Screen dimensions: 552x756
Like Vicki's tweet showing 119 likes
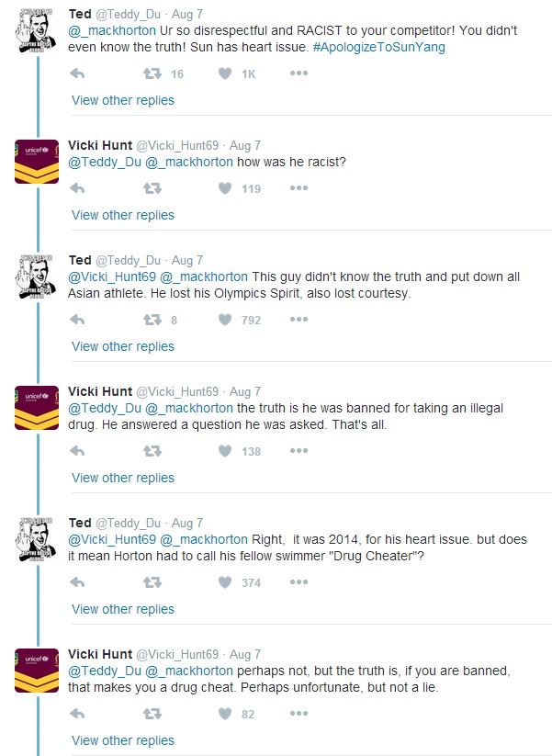point(225,188)
